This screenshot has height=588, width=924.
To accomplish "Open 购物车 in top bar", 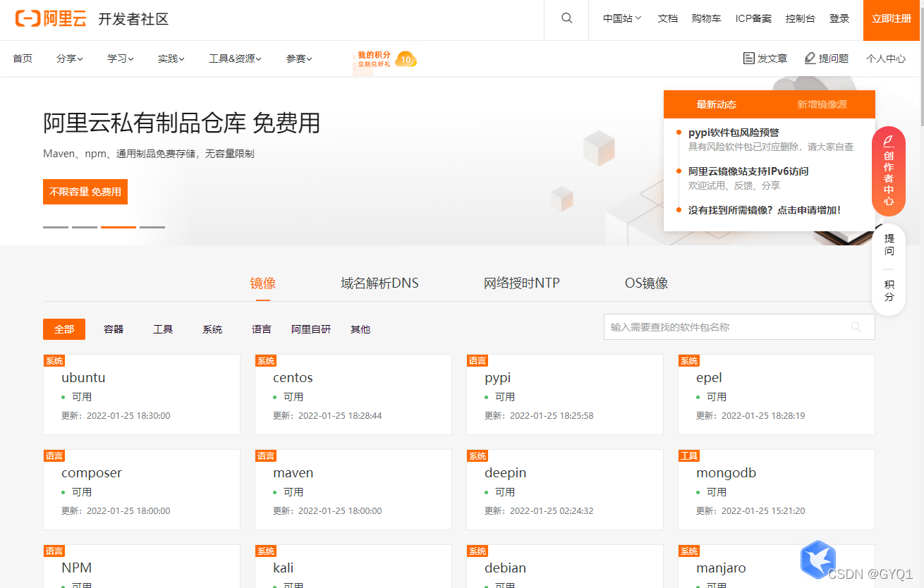I will 706,19.
